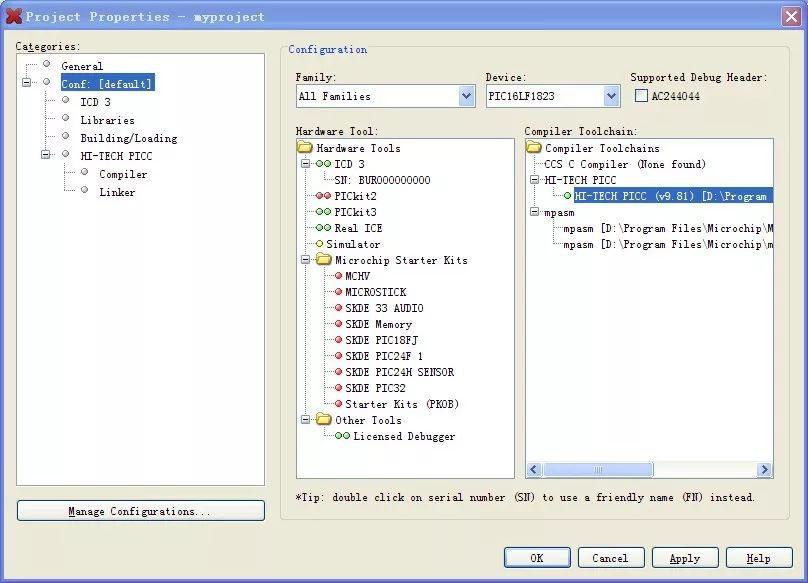Click the PICkit3 green status icon
The width and height of the screenshot is (808, 583).
[x=323, y=212]
